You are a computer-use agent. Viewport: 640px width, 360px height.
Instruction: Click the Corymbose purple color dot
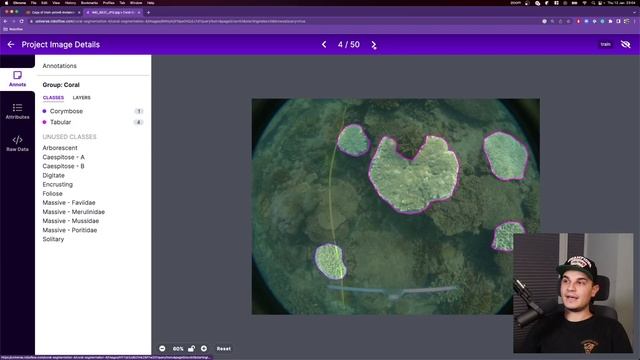point(44,111)
